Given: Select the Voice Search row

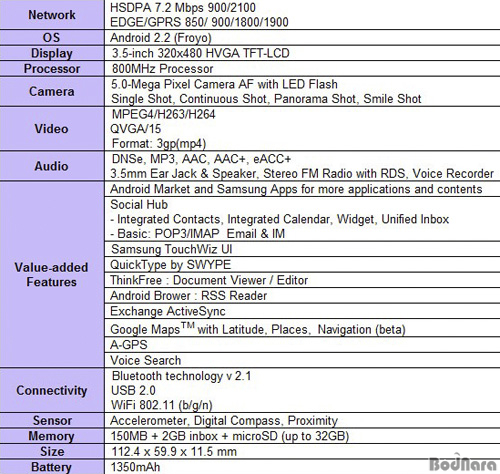Looking at the screenshot, I should point(302,360).
